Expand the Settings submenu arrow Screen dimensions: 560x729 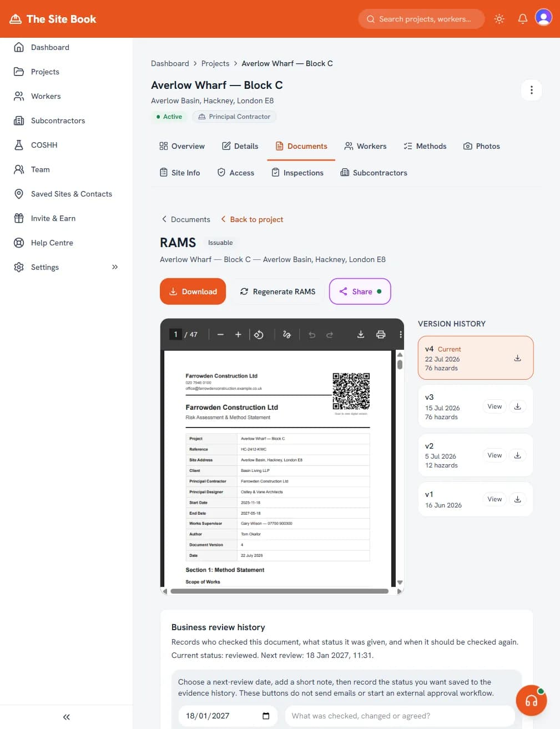115,267
